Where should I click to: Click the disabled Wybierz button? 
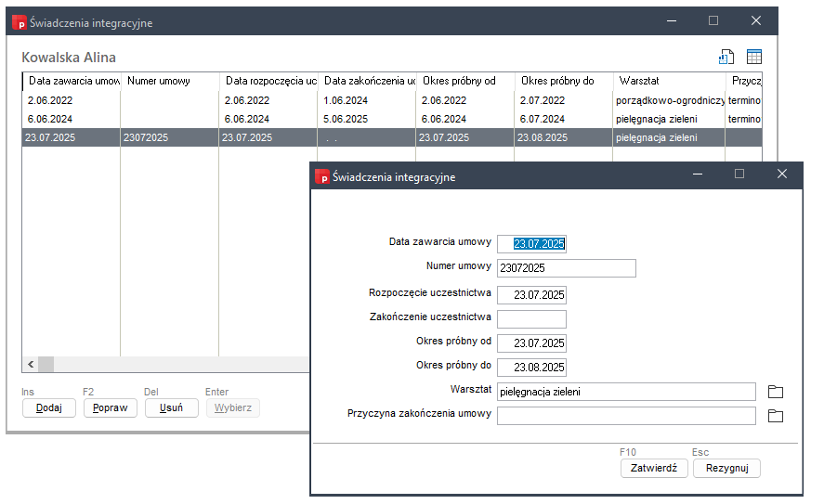(x=233, y=407)
